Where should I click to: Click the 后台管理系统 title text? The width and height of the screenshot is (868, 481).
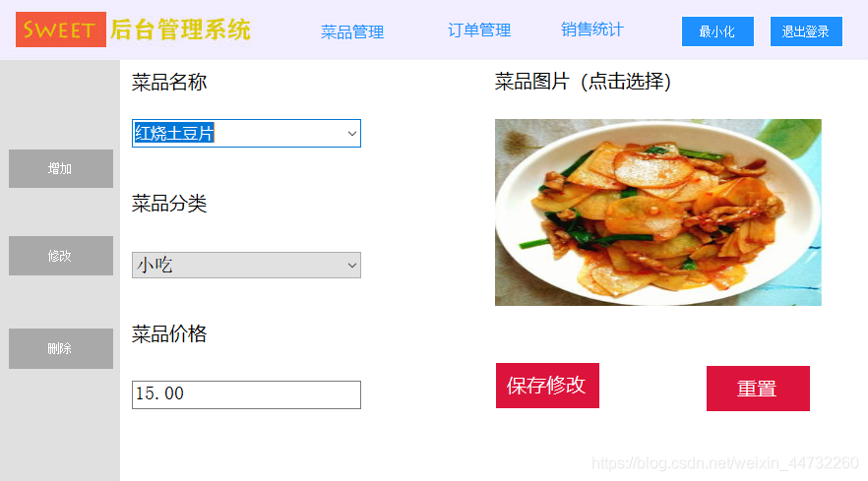click(x=180, y=30)
